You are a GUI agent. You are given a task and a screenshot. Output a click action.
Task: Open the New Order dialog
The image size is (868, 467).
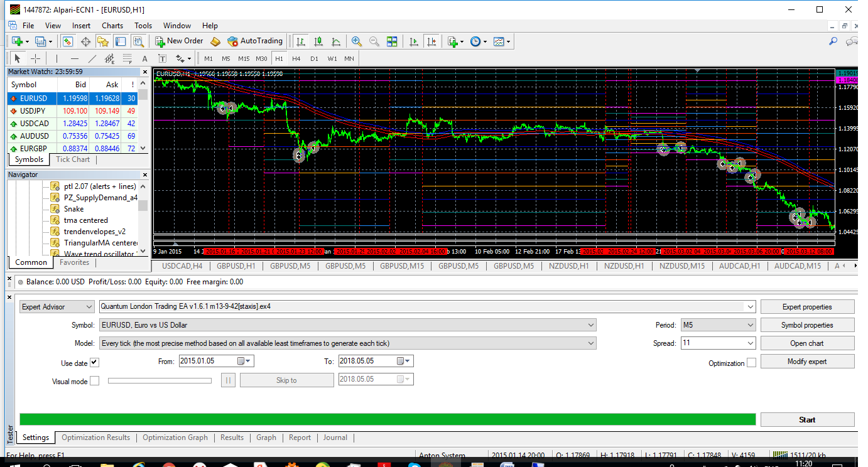179,41
